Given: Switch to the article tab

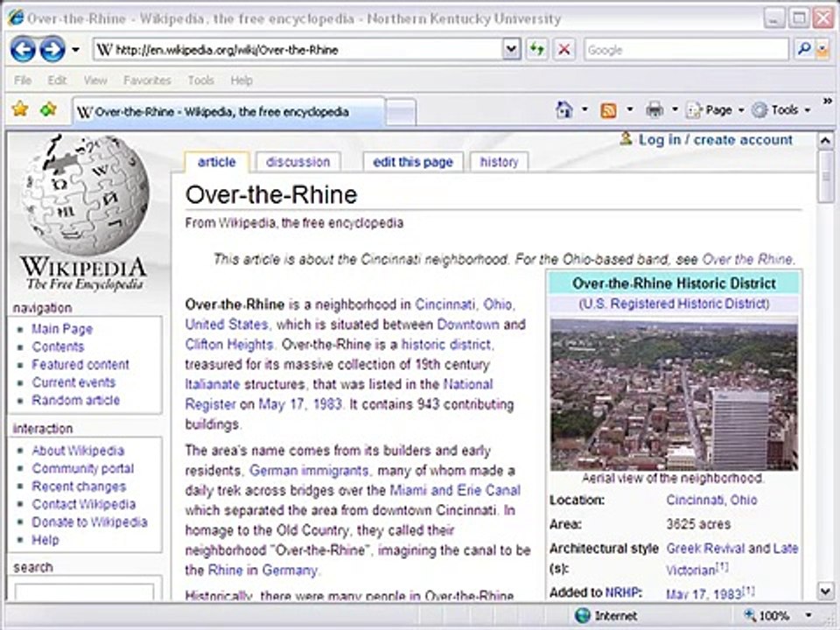Looking at the screenshot, I should (x=216, y=162).
